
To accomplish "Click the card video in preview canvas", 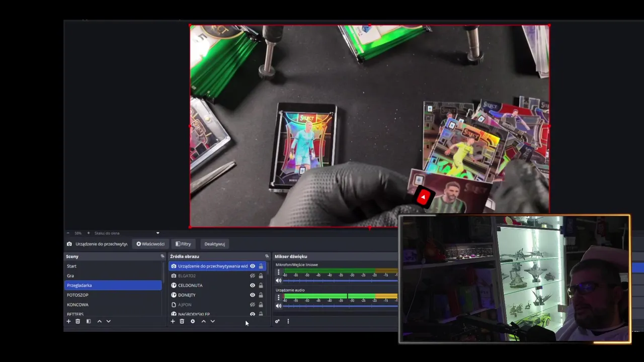I will pyautogui.click(x=369, y=126).
